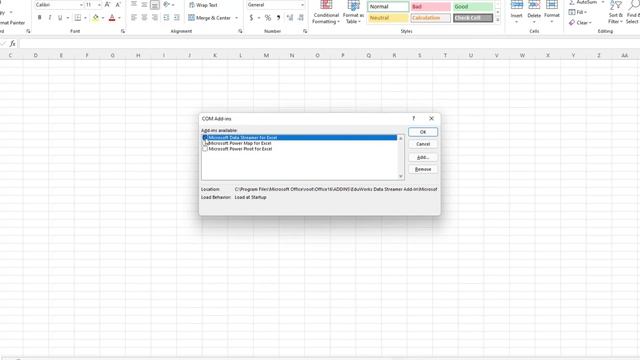
Task: Click the insert function fx button
Action: (x=13, y=43)
